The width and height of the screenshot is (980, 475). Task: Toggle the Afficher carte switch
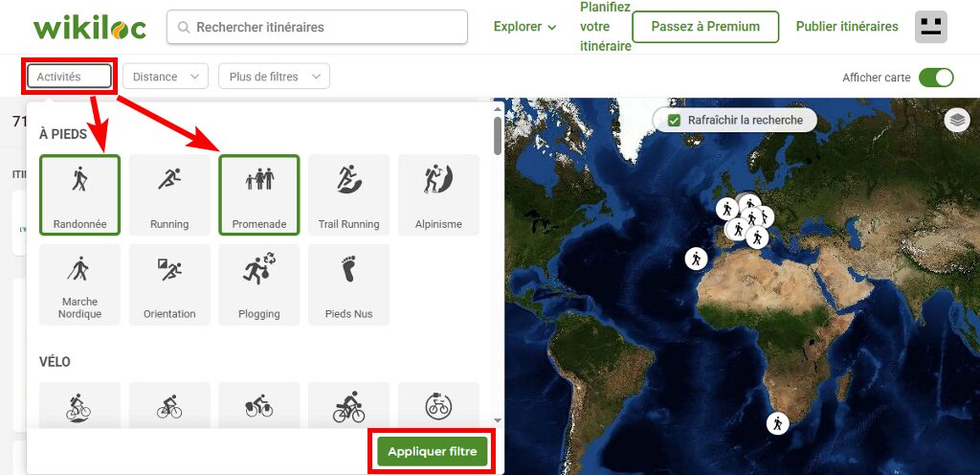936,78
